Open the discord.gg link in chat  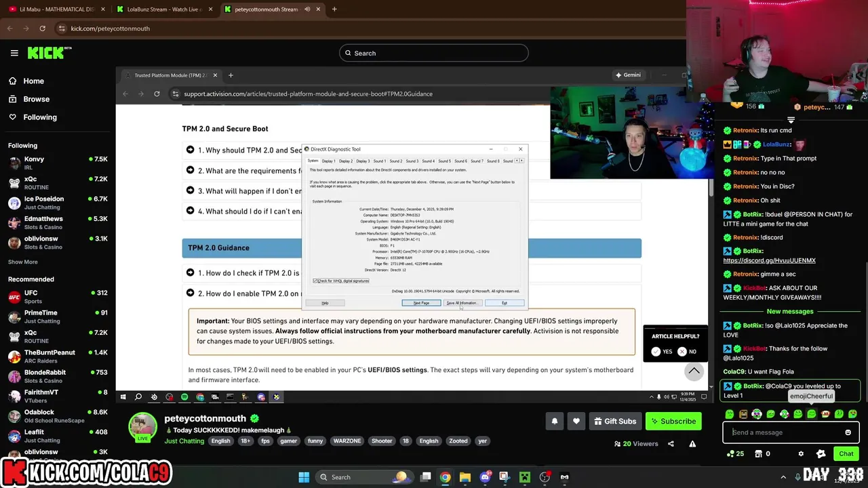[769, 260]
